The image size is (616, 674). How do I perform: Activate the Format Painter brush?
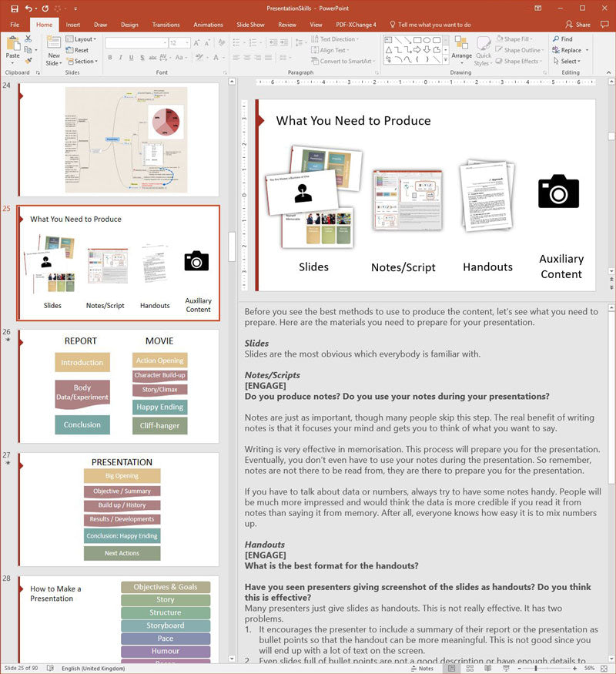(x=28, y=61)
